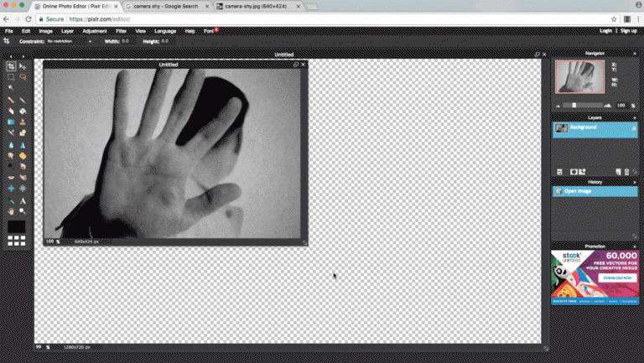Image resolution: width=644 pixels, height=363 pixels.
Task: Select the Spot Heal tool
Action: pyautogui.click(x=23, y=178)
